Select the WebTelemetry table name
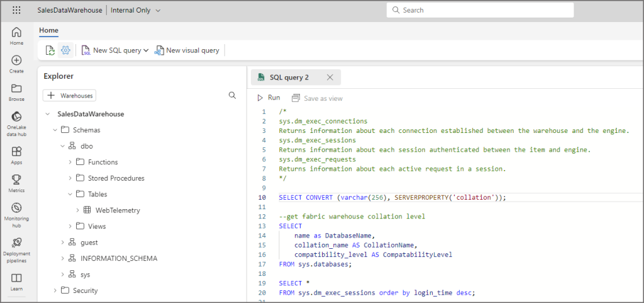 pyautogui.click(x=118, y=210)
